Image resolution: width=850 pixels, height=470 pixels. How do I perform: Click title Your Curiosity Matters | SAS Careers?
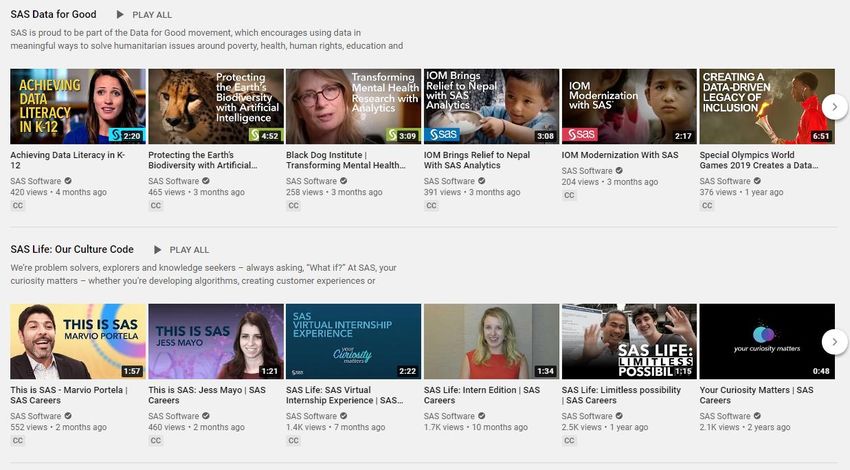[756, 395]
